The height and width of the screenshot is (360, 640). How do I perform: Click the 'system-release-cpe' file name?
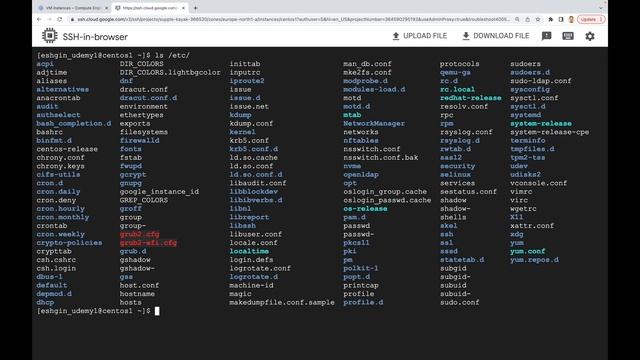550,132
